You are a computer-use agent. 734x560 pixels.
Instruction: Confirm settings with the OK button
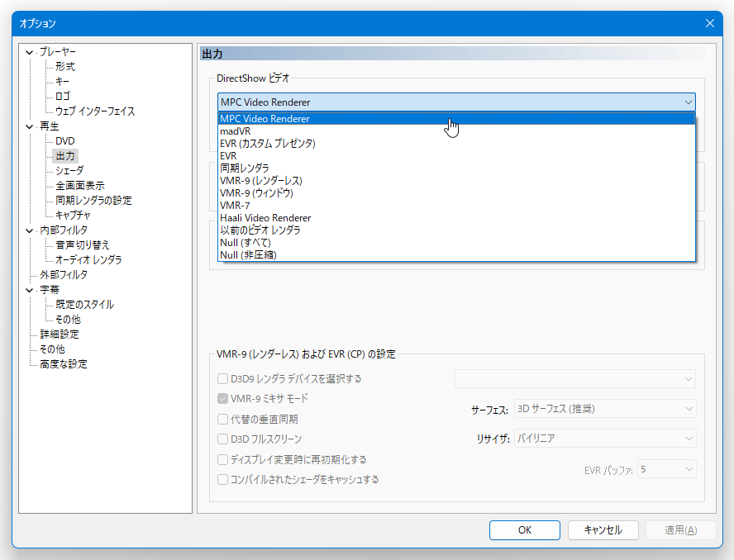525,530
